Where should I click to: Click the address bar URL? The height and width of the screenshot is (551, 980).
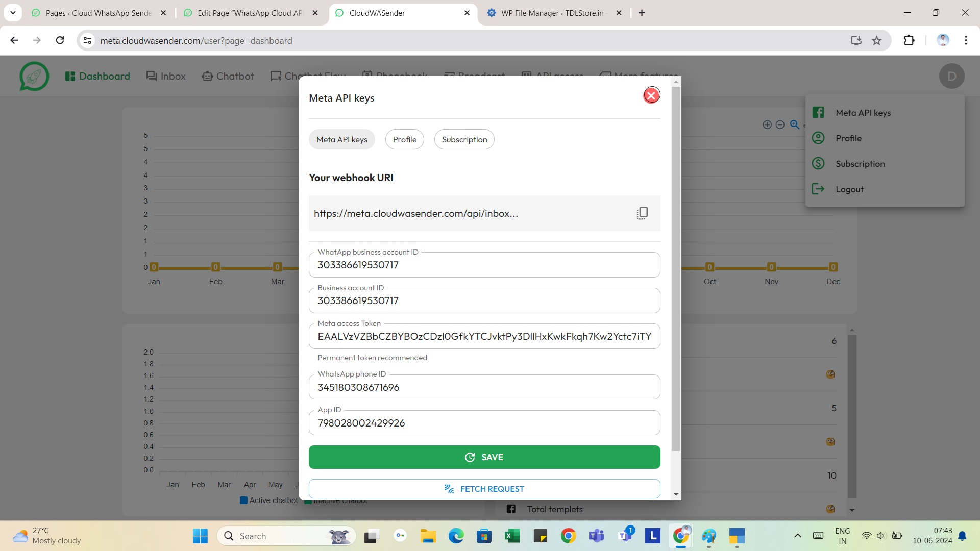pyautogui.click(x=196, y=41)
